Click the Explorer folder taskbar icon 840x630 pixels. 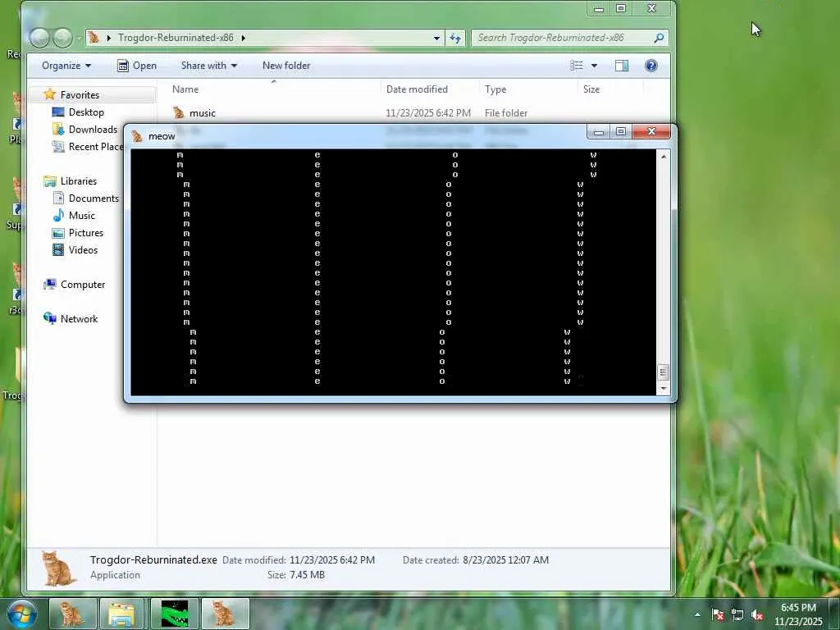122,614
